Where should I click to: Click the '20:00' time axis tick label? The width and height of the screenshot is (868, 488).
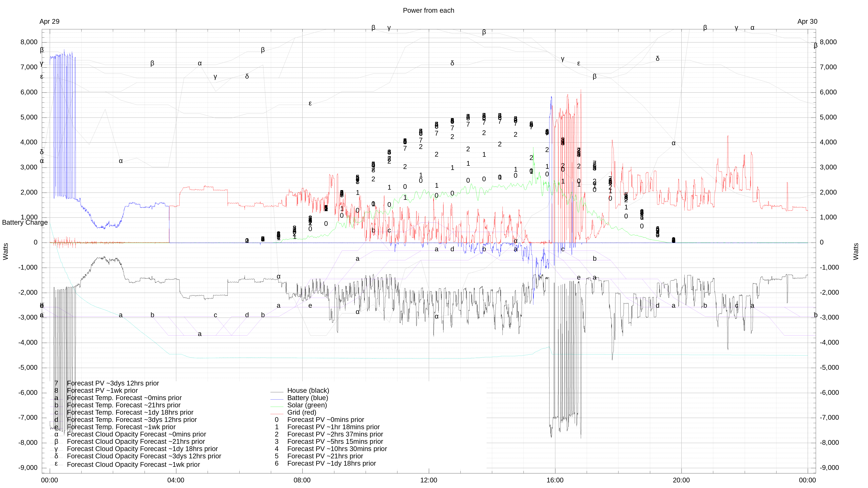(681, 481)
